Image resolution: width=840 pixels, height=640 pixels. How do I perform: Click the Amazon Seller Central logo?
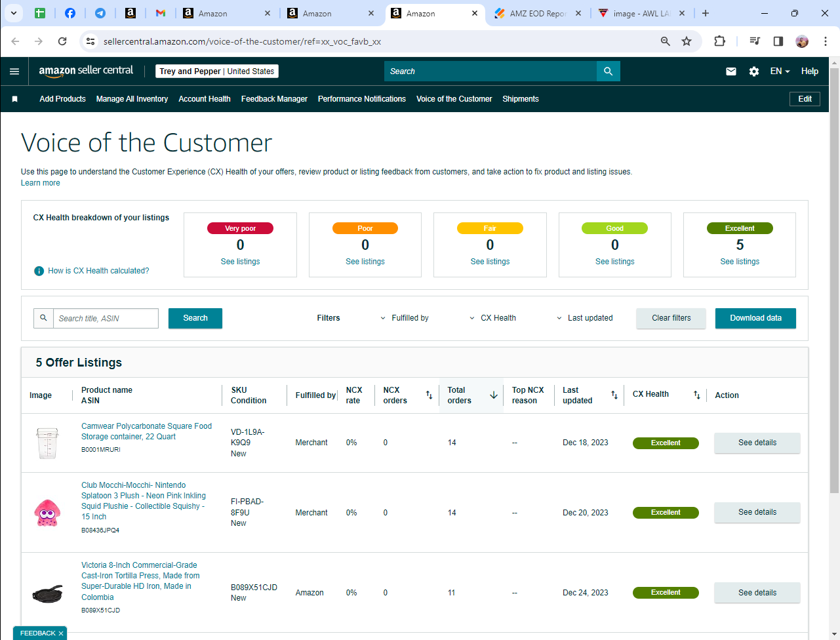(x=86, y=71)
